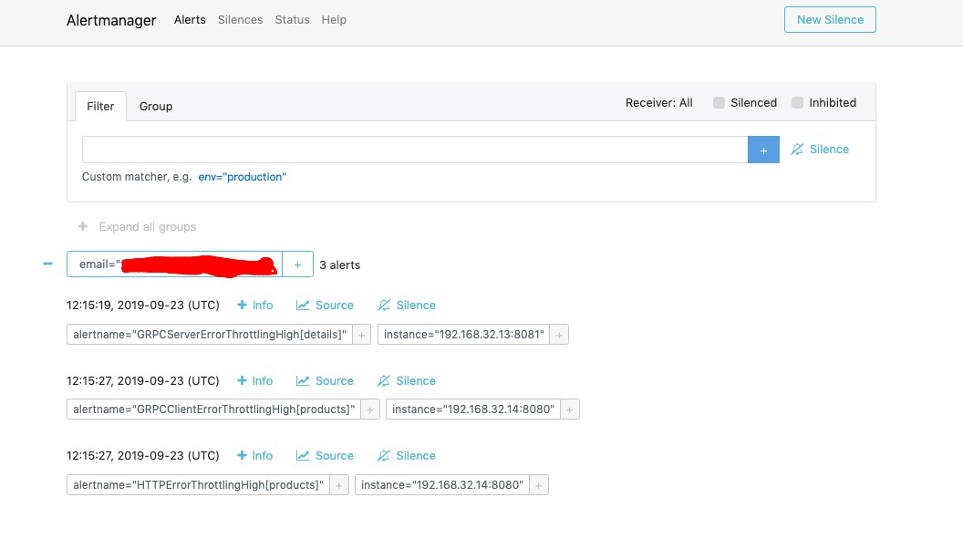Open Source for GRPCClientErrorThrottlingHigh alert

click(x=325, y=380)
